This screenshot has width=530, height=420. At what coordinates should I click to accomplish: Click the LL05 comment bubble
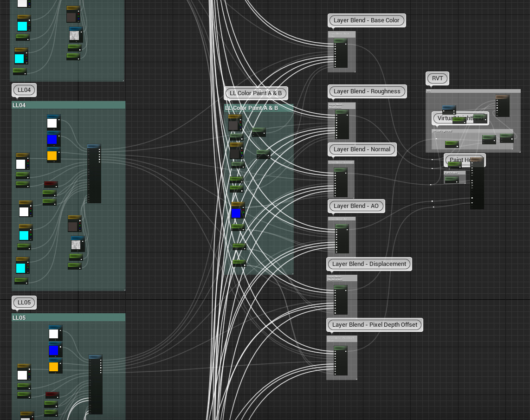coord(24,302)
